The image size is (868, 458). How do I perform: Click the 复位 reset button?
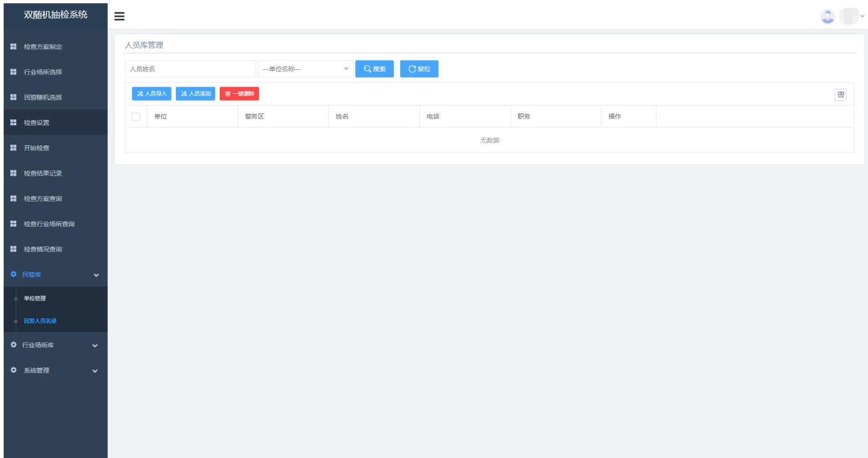click(x=419, y=69)
